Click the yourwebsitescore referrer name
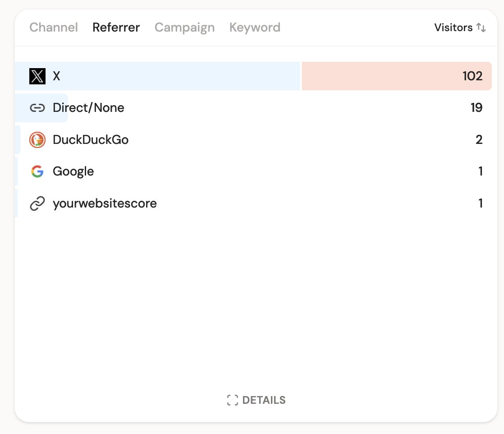 tap(105, 203)
